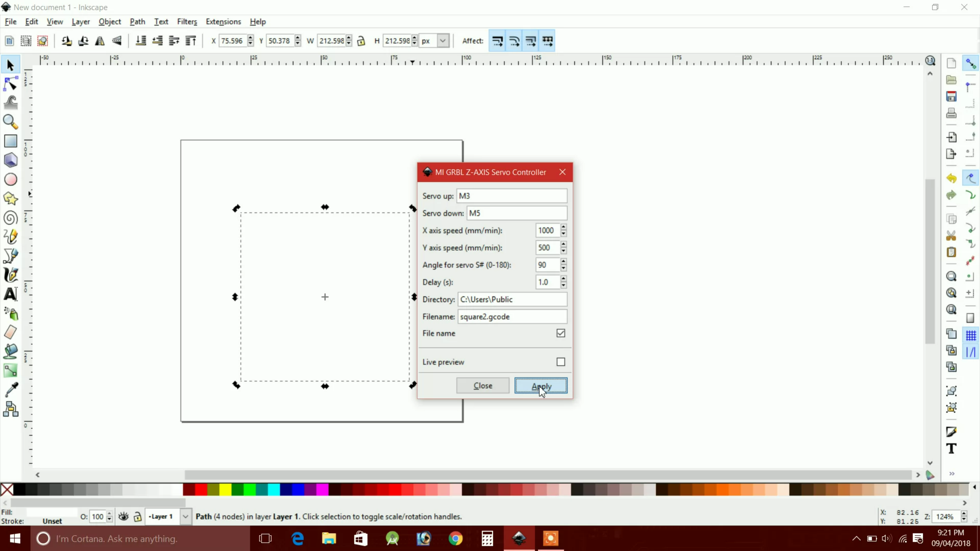Uncheck the File name checkbox
Screen dimensions: 980x551
pyautogui.click(x=561, y=333)
